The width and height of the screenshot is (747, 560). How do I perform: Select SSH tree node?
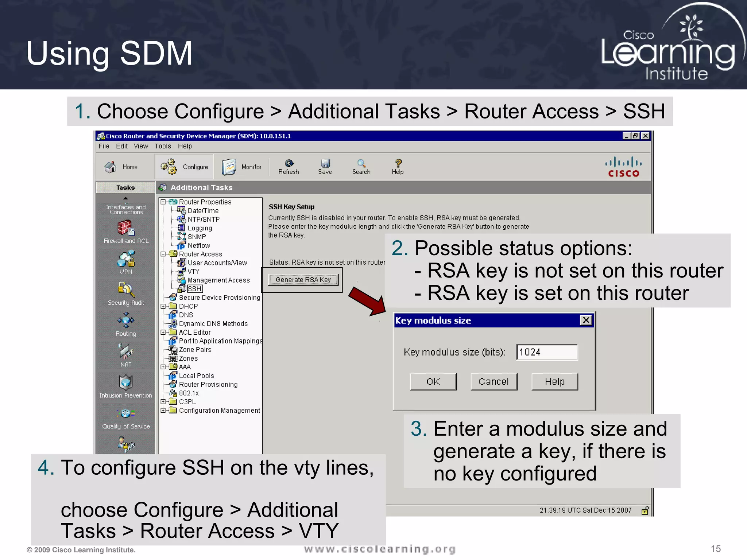coord(195,289)
